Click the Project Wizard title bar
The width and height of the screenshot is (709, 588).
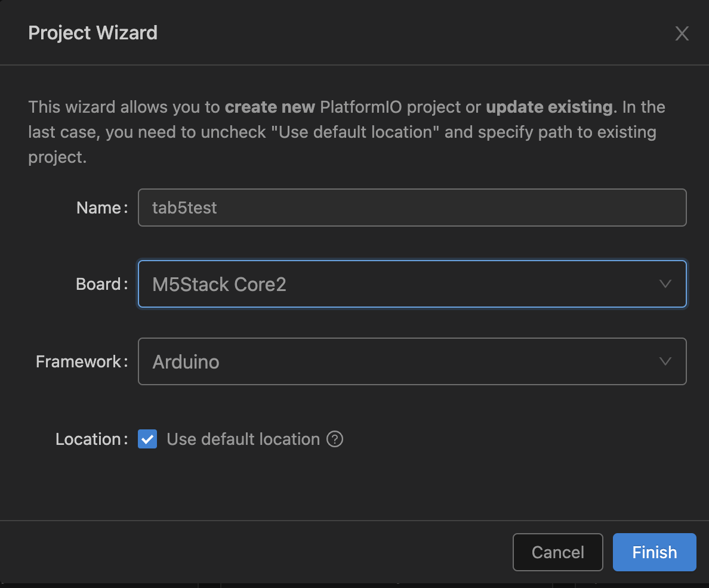[93, 33]
